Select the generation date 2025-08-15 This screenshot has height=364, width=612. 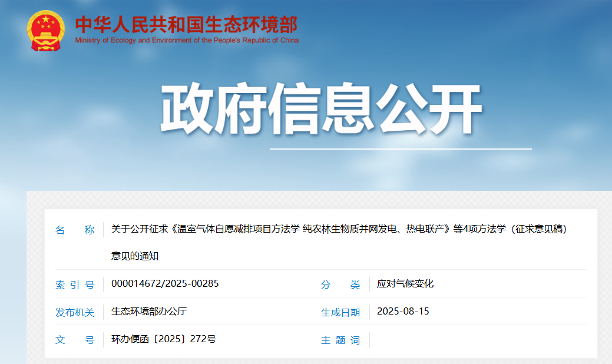[403, 312]
